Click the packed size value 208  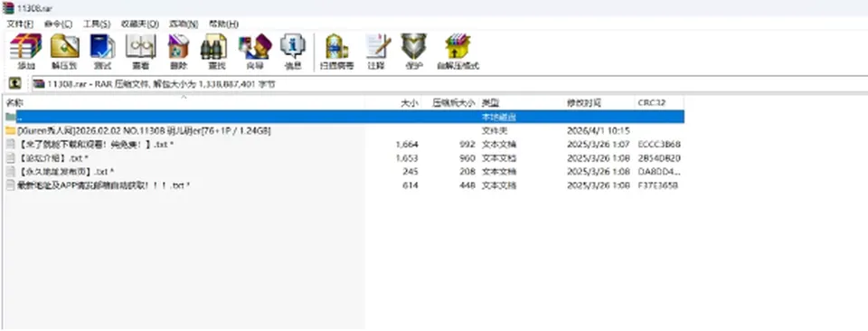click(x=467, y=172)
